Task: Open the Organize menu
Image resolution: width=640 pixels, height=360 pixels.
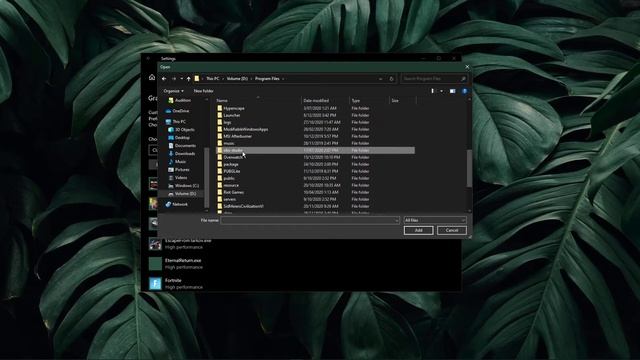Action: (x=173, y=91)
